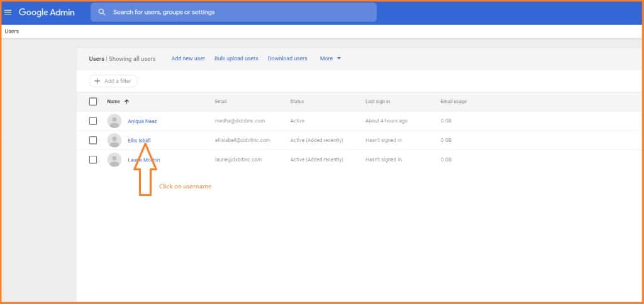Open the hamburger main menu
This screenshot has width=644, height=304.
coord(8,12)
